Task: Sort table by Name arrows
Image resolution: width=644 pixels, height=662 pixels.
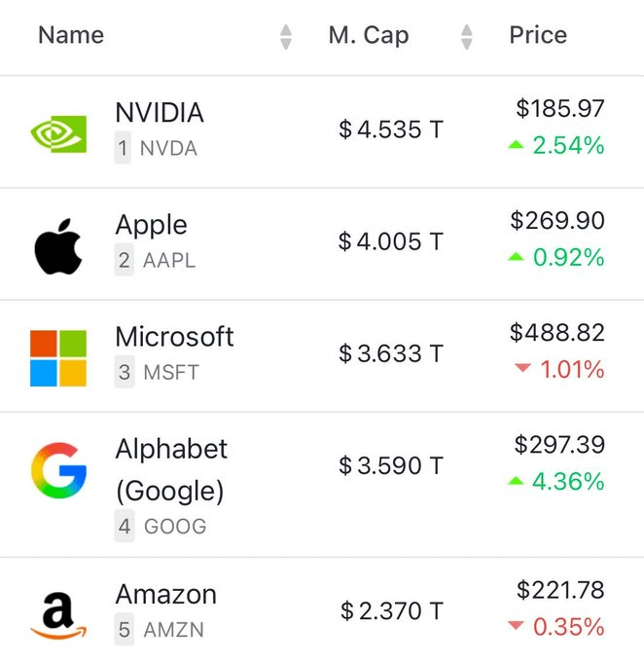Action: pyautogui.click(x=285, y=37)
